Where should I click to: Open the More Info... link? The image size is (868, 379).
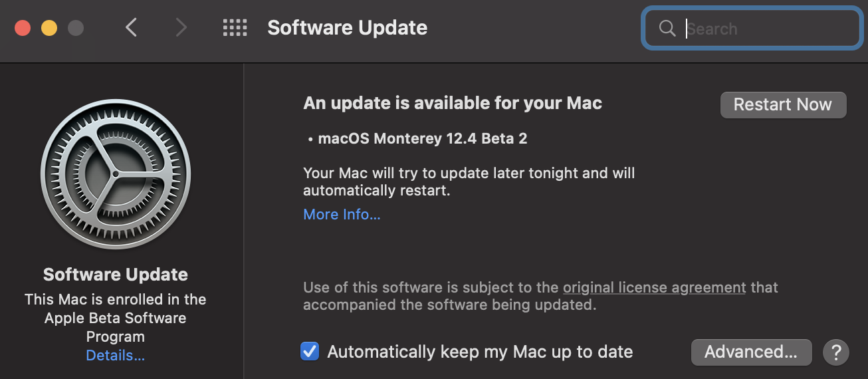[x=342, y=214]
